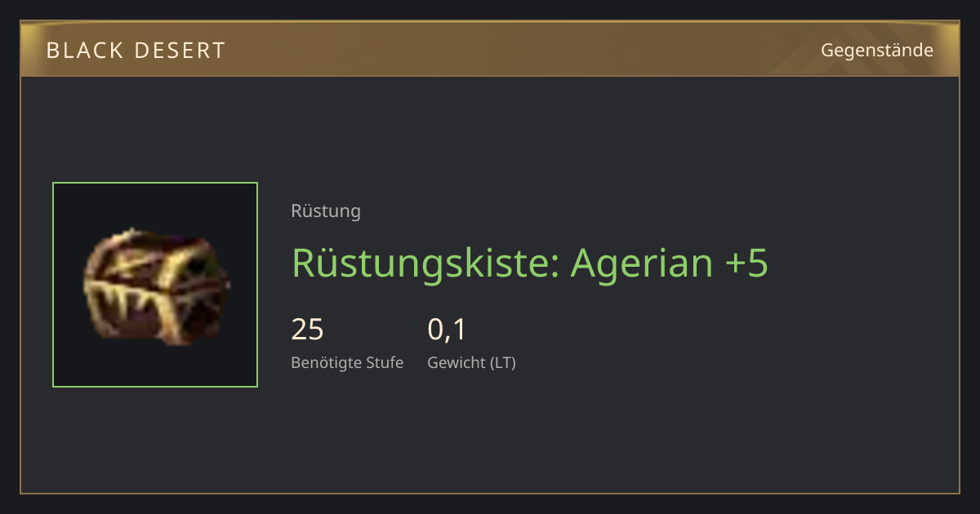The height and width of the screenshot is (514, 980).
Task: Click the gold header banner center
Action: 490,49
